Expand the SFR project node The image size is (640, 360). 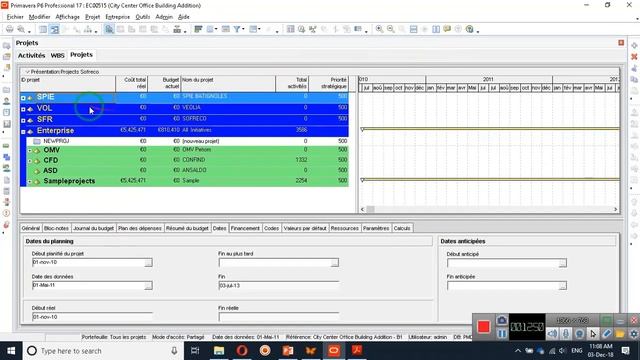point(23,120)
